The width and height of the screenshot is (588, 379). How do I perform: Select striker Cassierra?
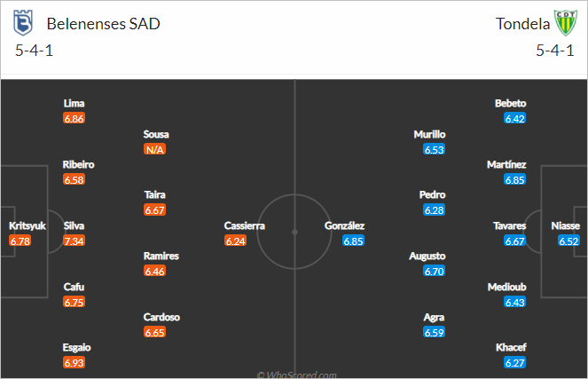click(244, 226)
